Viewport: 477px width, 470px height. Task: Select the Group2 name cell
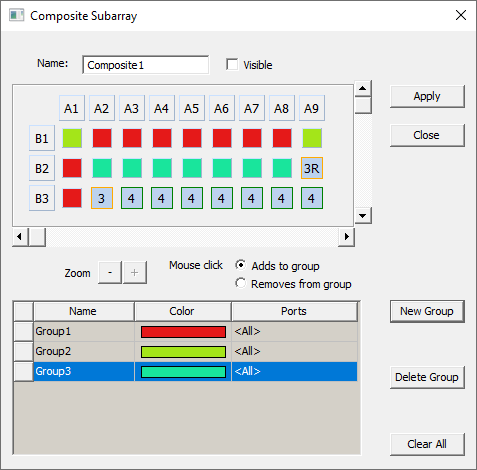tap(84, 352)
